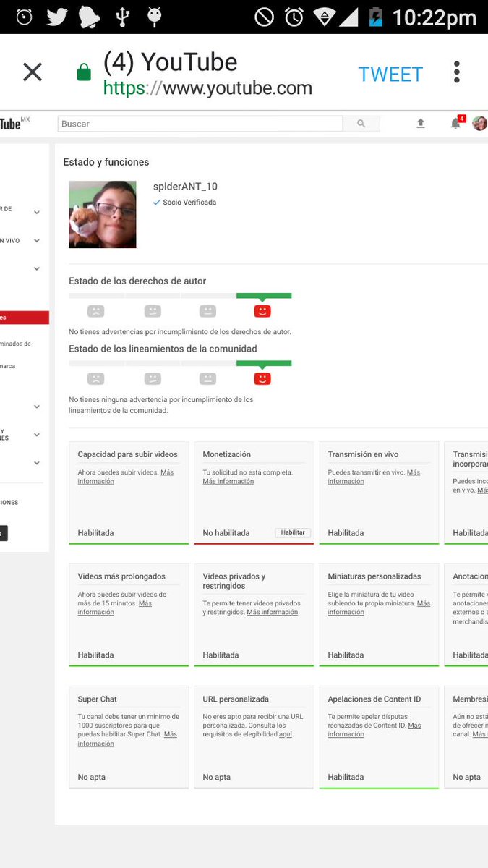
Task: Close the in-app browser with the X
Action: click(33, 72)
